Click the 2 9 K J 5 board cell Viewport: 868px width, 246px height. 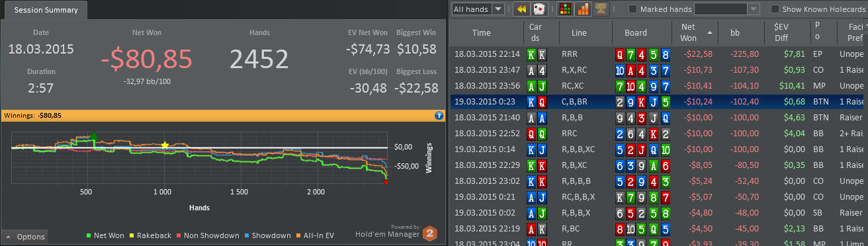tap(642, 102)
